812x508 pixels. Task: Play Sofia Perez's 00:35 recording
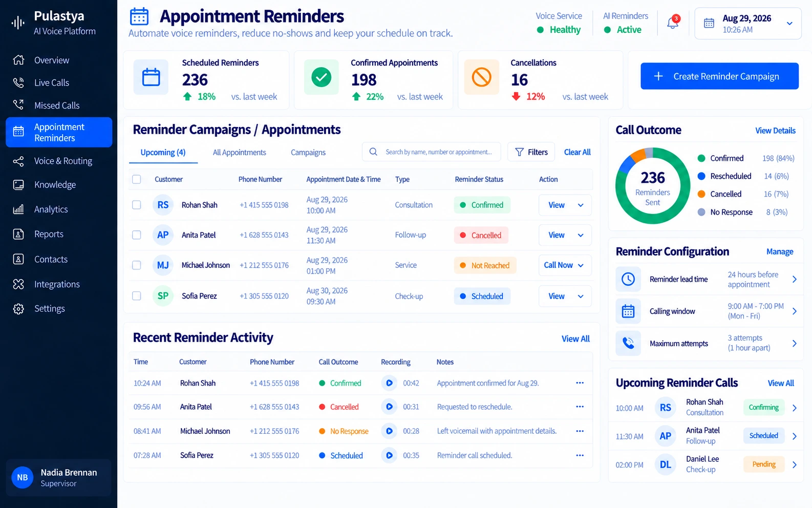point(389,455)
